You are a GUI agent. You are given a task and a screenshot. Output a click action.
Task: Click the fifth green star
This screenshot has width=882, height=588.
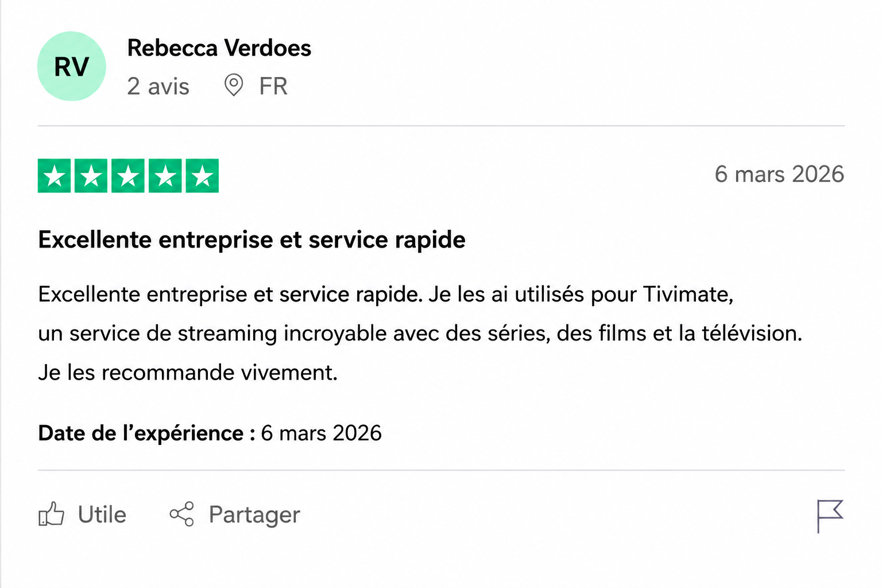202,176
